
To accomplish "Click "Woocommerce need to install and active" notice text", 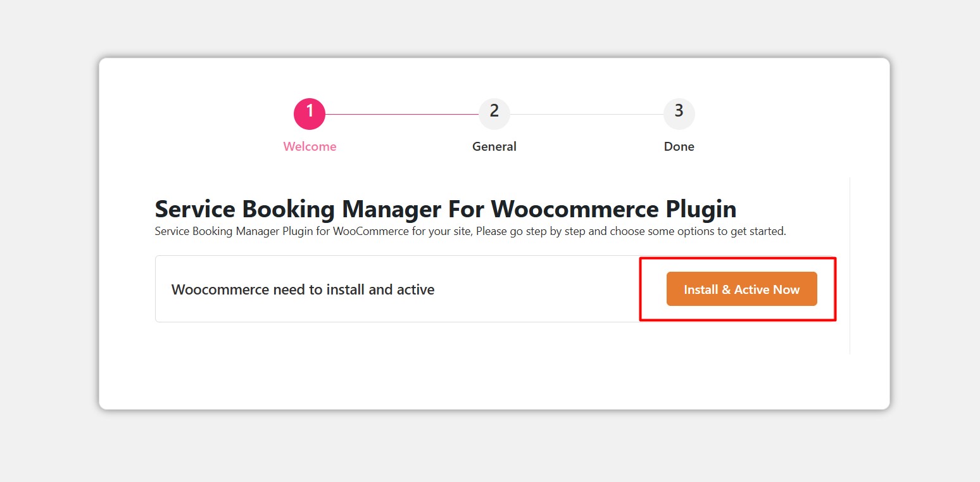I will point(303,290).
